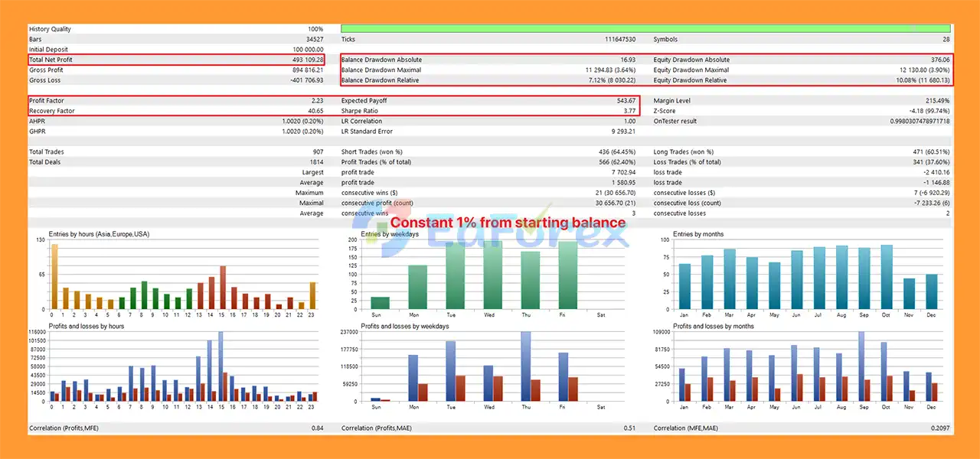Click the Oct bar in Entries by months chart

[887, 277]
